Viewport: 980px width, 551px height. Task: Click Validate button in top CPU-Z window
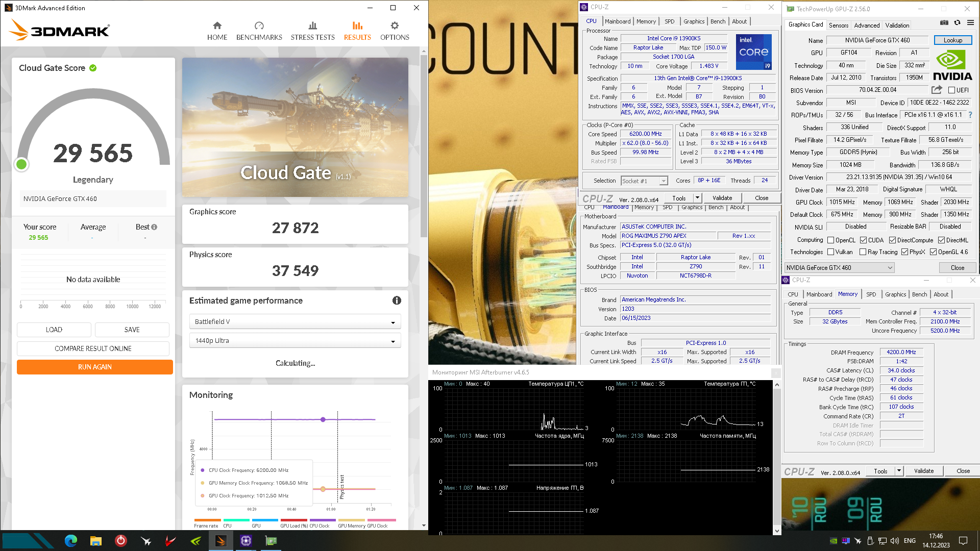coord(722,198)
